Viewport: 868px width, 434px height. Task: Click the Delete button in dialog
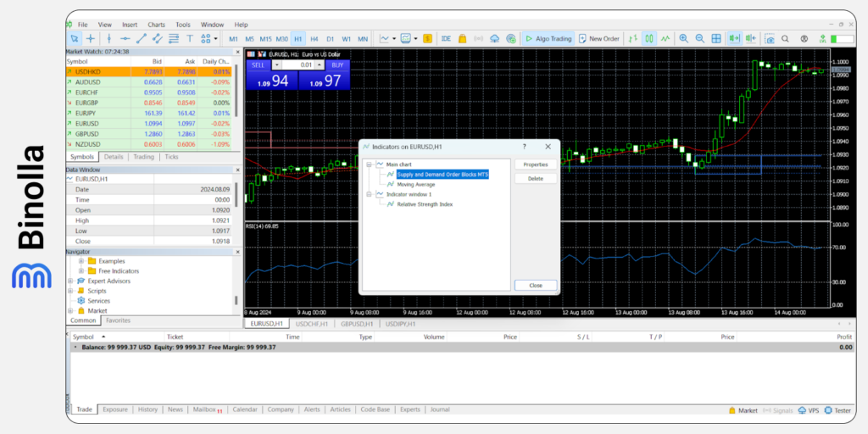click(x=536, y=179)
